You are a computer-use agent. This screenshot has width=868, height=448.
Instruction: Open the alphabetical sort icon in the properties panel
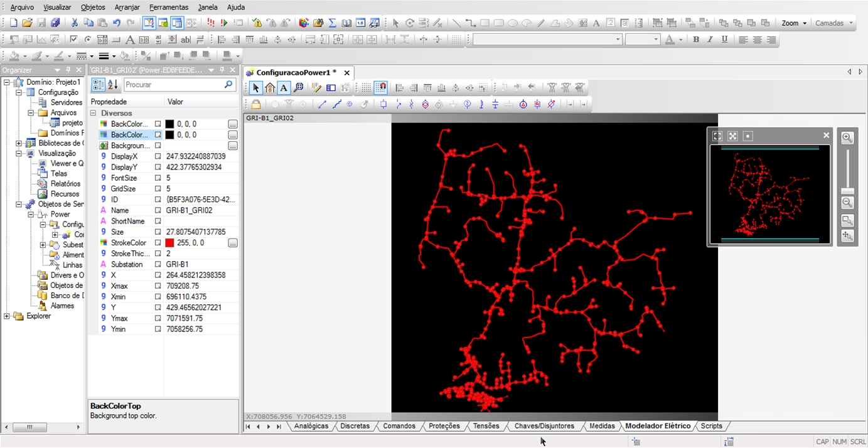tap(112, 85)
